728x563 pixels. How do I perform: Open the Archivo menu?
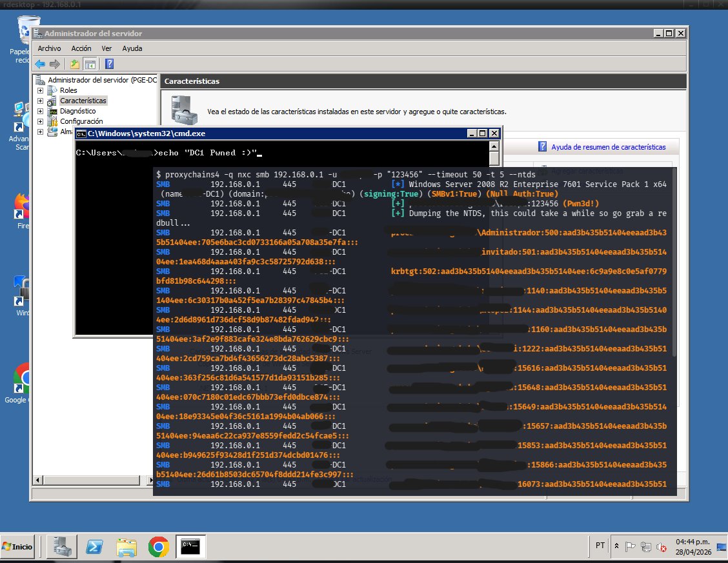click(49, 48)
